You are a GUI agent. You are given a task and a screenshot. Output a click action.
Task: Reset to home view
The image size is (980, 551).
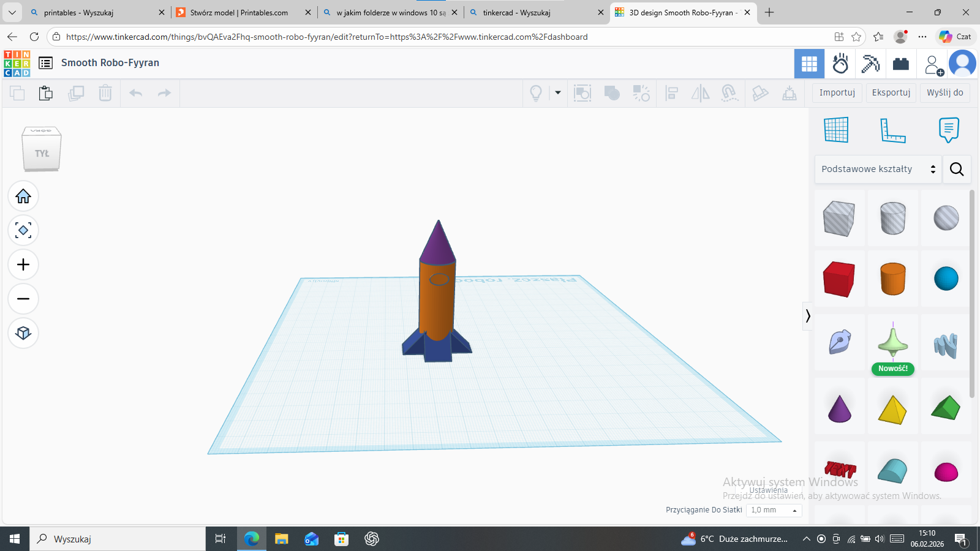click(23, 197)
